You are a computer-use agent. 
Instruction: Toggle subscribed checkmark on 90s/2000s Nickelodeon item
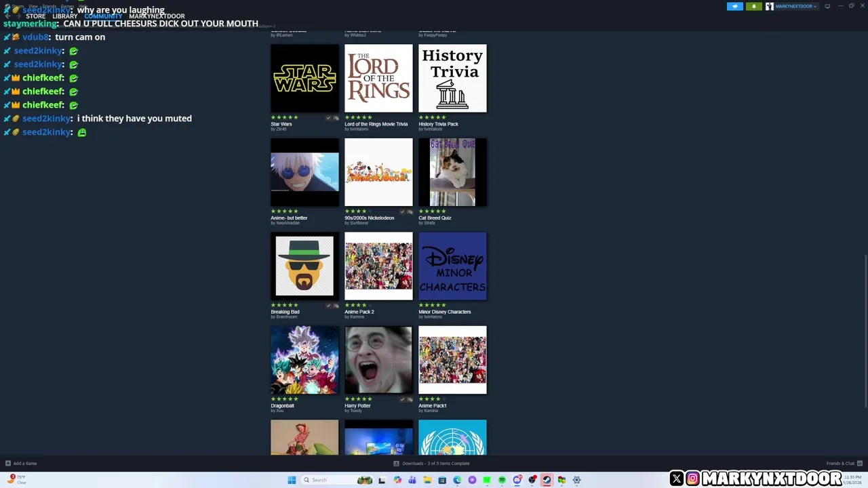point(403,211)
